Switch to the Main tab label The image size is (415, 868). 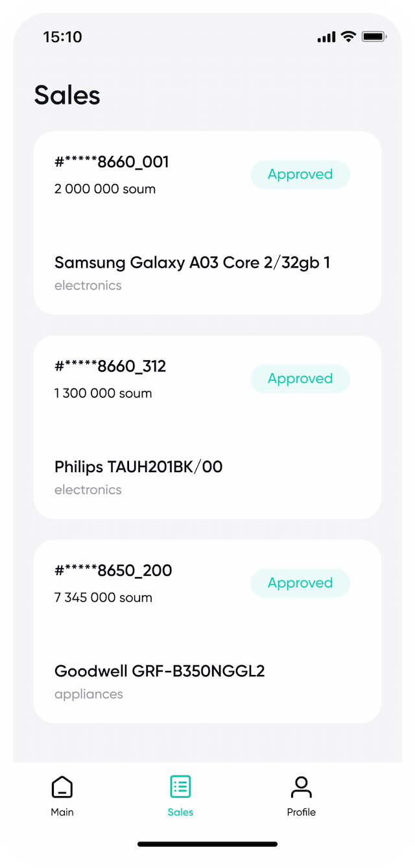pyautogui.click(x=62, y=812)
